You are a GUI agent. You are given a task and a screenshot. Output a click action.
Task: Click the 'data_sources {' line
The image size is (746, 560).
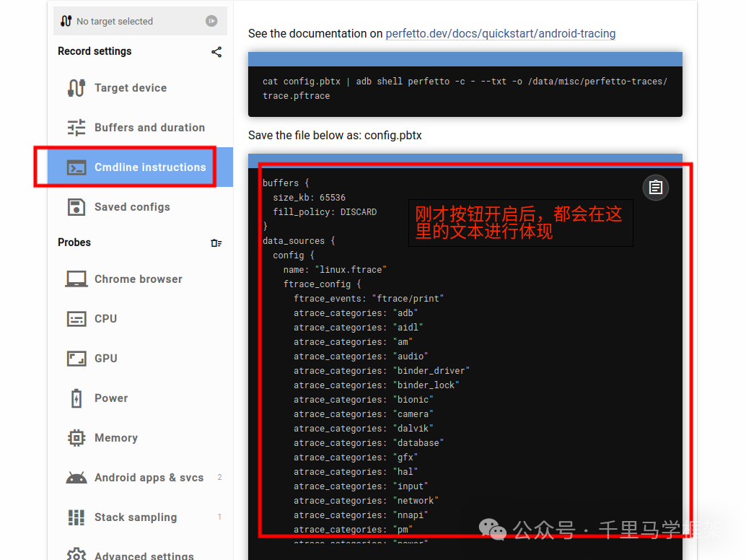point(299,241)
